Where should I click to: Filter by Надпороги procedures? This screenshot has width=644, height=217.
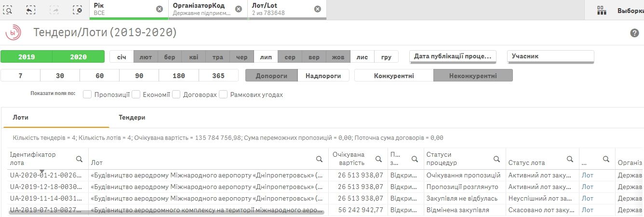[x=323, y=76]
